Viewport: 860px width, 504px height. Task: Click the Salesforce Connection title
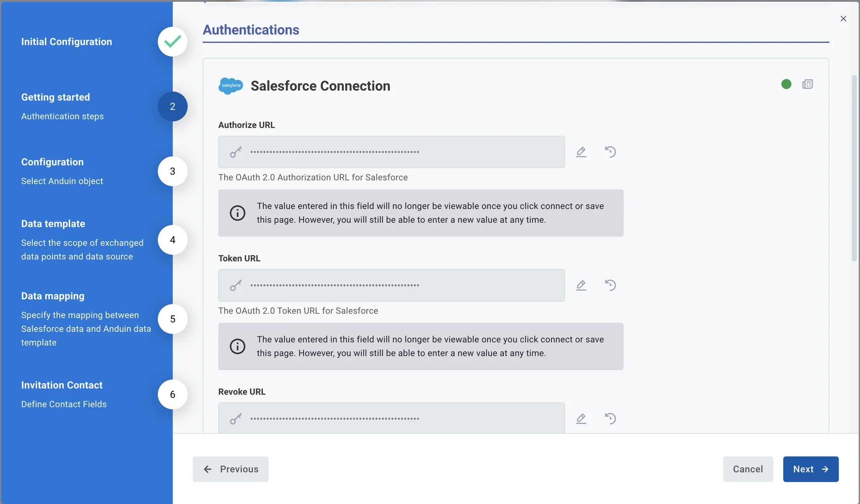coord(320,86)
